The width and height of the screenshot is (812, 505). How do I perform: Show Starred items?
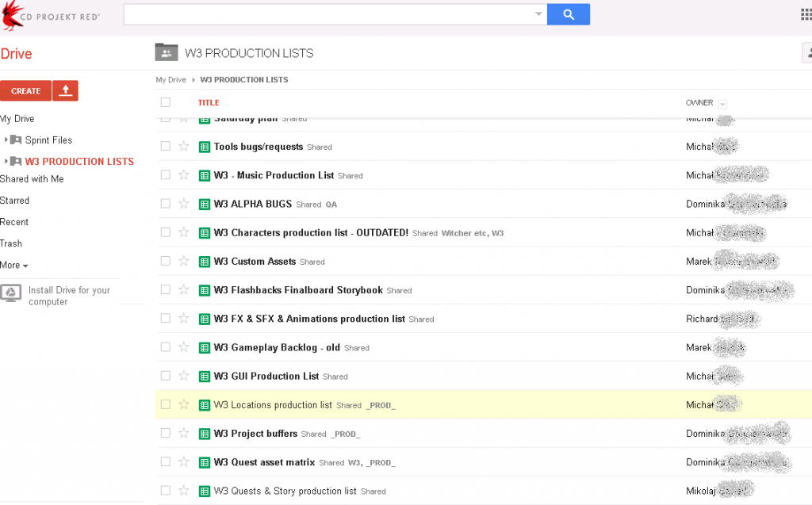14,201
